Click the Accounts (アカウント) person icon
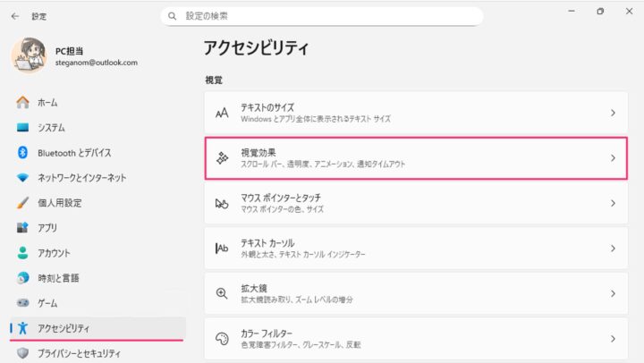 pos(23,253)
